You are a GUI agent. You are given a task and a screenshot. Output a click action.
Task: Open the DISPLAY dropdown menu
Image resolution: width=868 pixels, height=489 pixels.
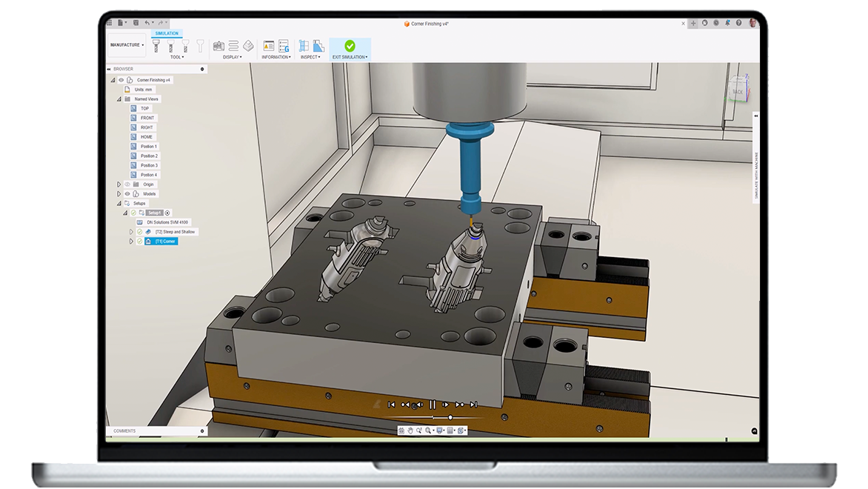233,57
